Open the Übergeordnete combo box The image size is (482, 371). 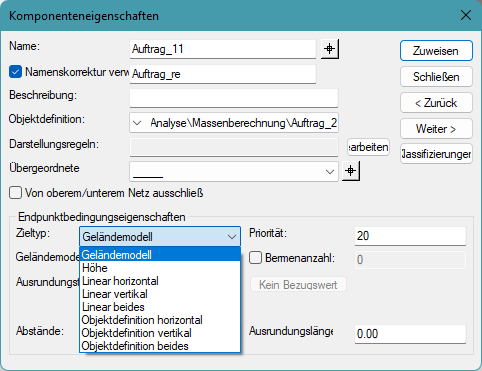[x=234, y=171]
